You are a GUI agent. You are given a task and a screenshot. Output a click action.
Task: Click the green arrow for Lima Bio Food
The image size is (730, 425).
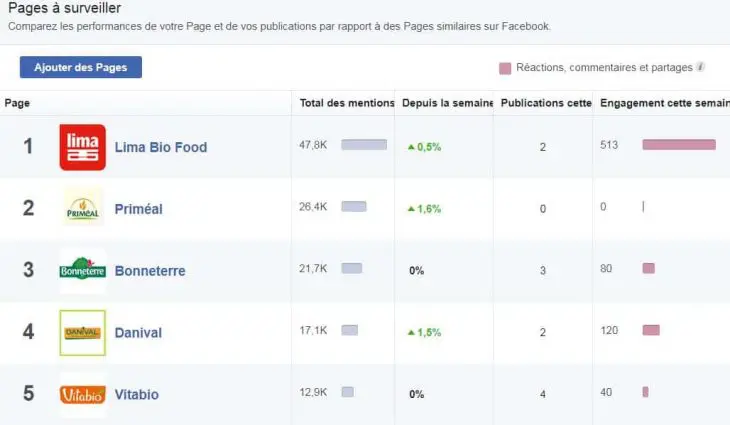pos(410,147)
